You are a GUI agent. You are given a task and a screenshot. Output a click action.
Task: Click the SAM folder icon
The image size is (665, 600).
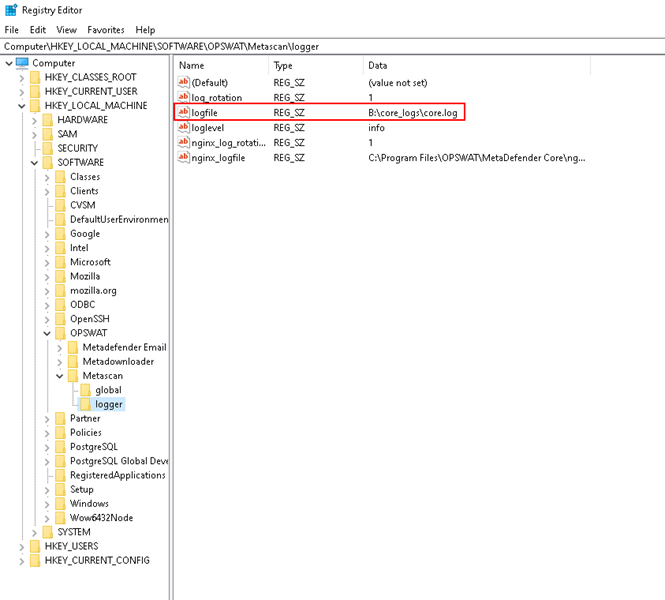48,134
